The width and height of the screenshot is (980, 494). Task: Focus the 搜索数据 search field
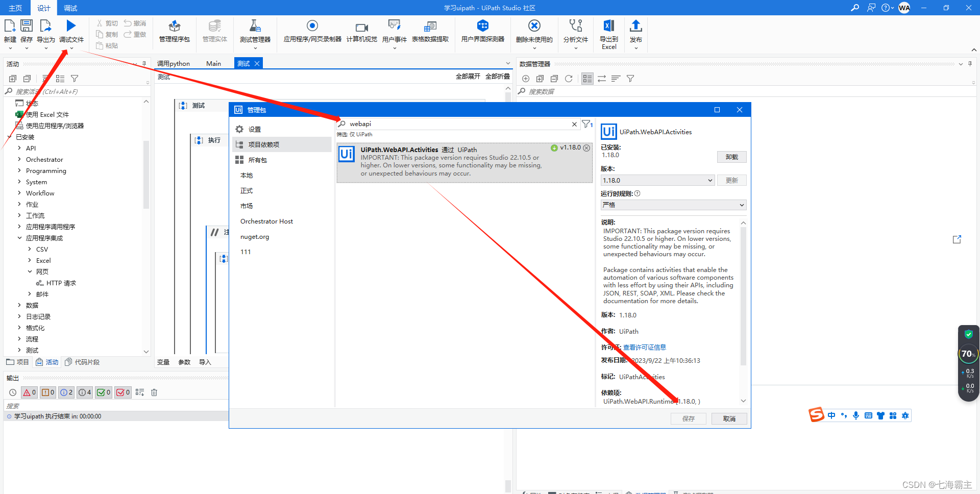point(745,91)
